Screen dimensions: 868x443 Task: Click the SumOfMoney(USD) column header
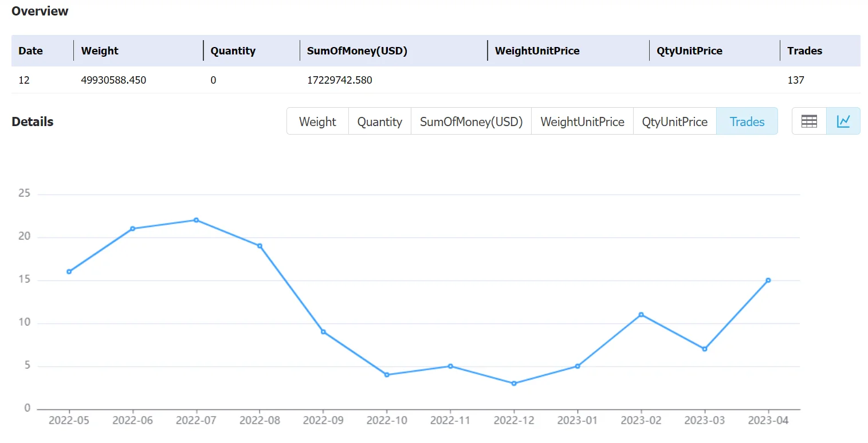pyautogui.click(x=357, y=50)
